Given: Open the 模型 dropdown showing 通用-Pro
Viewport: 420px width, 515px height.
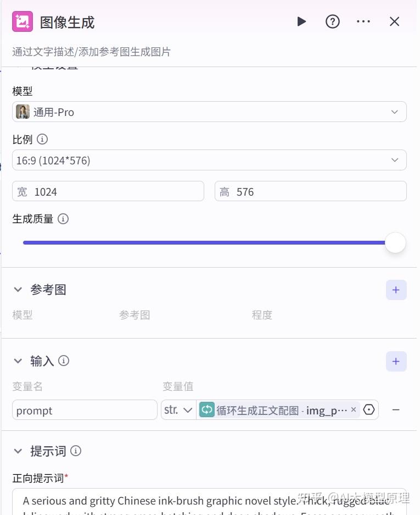Looking at the screenshot, I should [x=209, y=112].
